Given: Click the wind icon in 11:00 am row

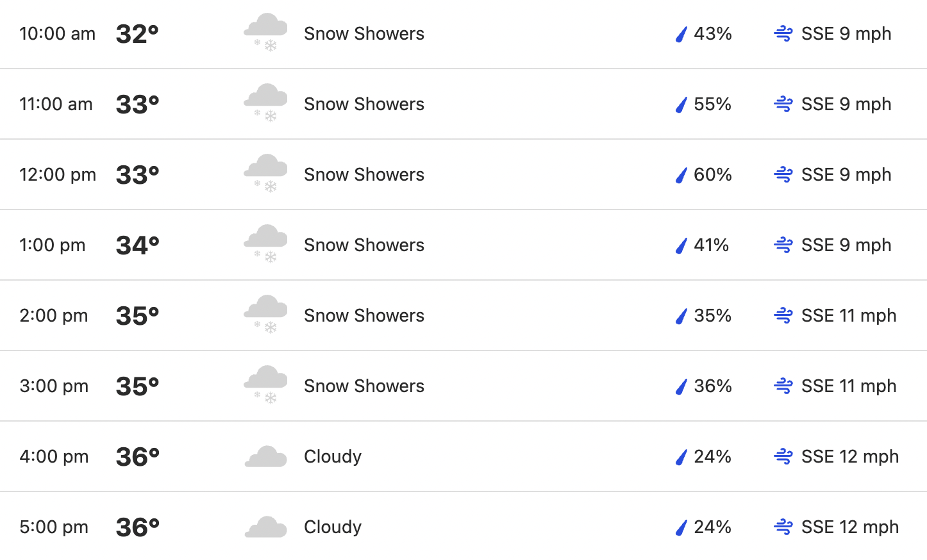Looking at the screenshot, I should coord(783,104).
